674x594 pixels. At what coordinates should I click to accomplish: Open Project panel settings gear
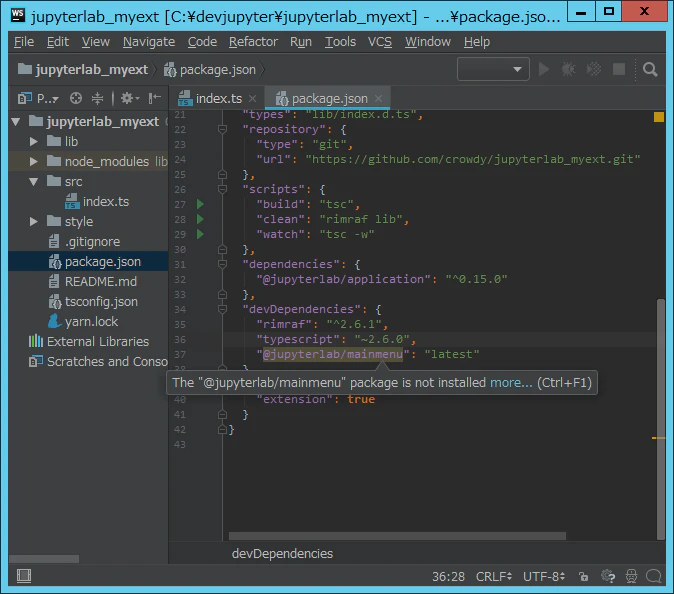[129, 98]
